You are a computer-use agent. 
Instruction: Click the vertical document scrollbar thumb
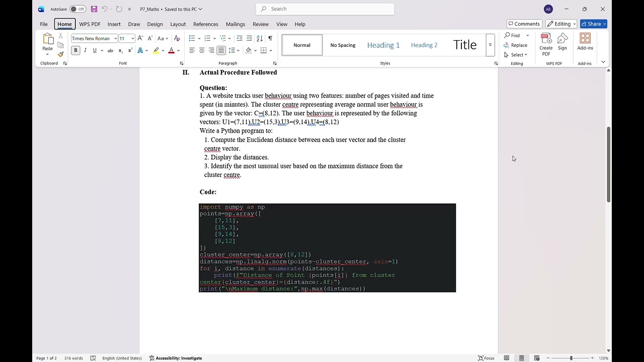click(608, 164)
